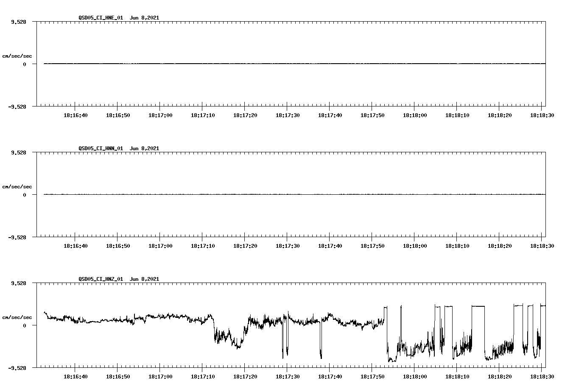Pick 18:17:10 tick label below HNZ trace
The height and width of the screenshot is (392, 576).
(203, 377)
